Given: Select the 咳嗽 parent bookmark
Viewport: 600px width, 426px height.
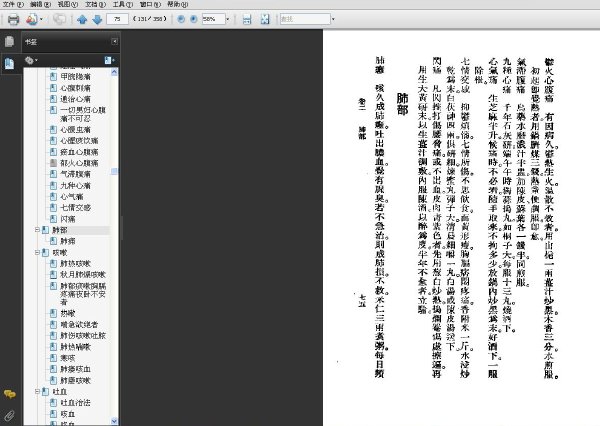Looking at the screenshot, I should [59, 253].
